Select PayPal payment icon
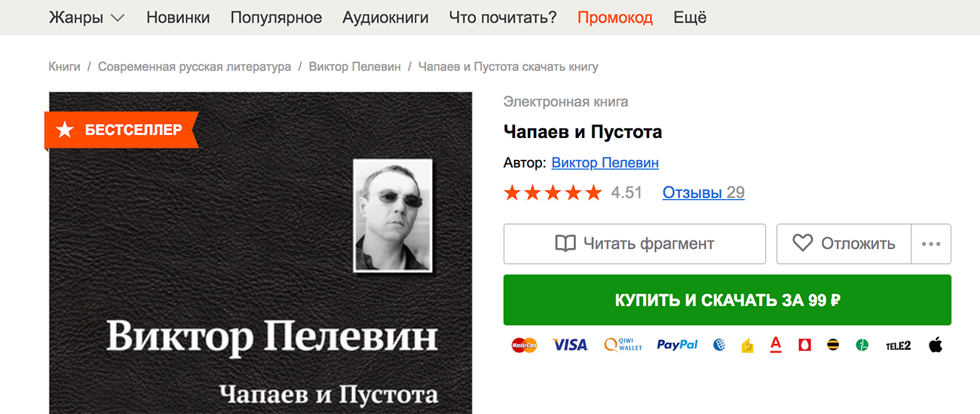Image resolution: width=980 pixels, height=414 pixels. point(677,345)
